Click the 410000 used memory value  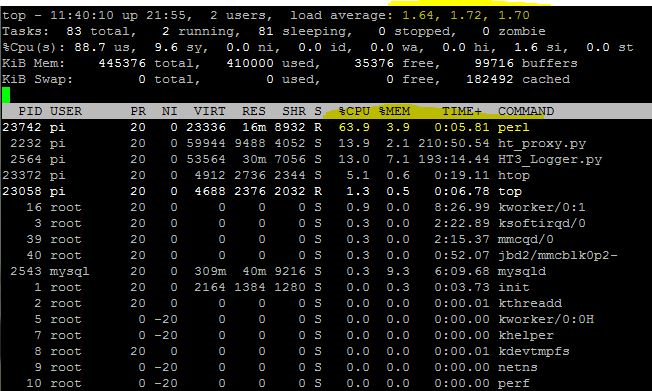[250, 63]
